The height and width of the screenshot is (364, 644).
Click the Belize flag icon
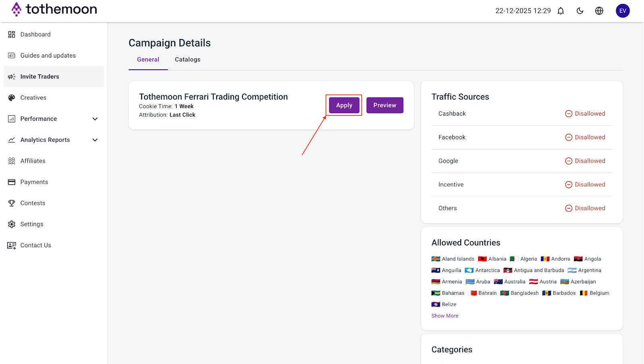point(436,304)
